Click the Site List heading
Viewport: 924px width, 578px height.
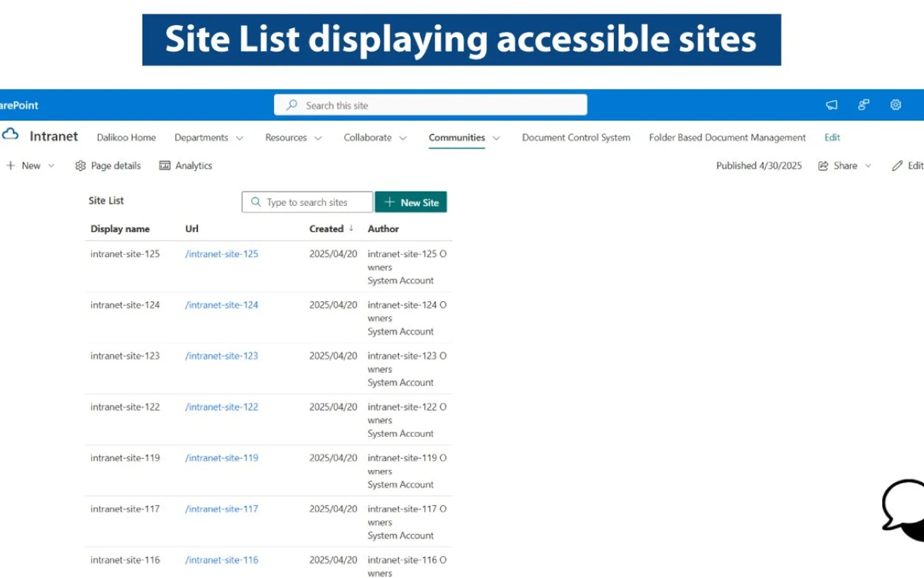pyautogui.click(x=106, y=201)
